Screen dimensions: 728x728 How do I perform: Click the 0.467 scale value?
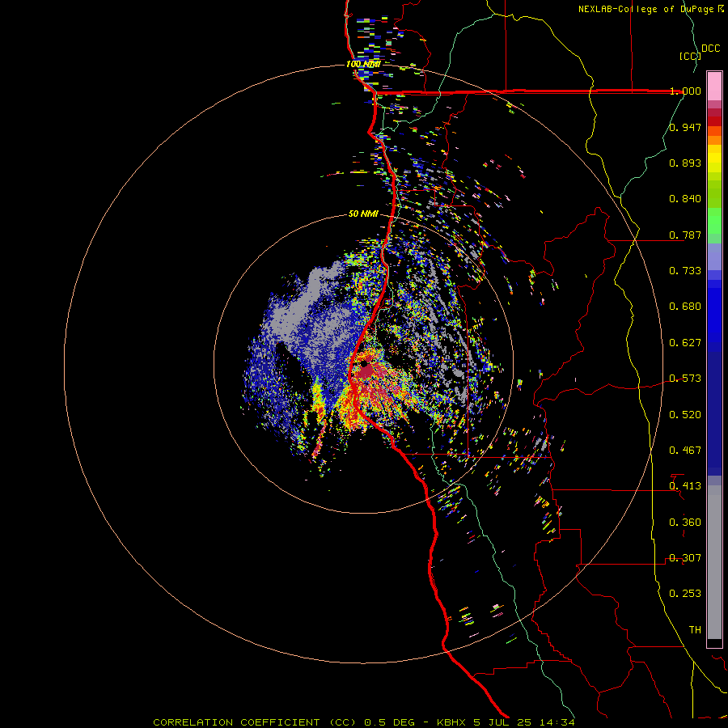pyautogui.click(x=685, y=451)
